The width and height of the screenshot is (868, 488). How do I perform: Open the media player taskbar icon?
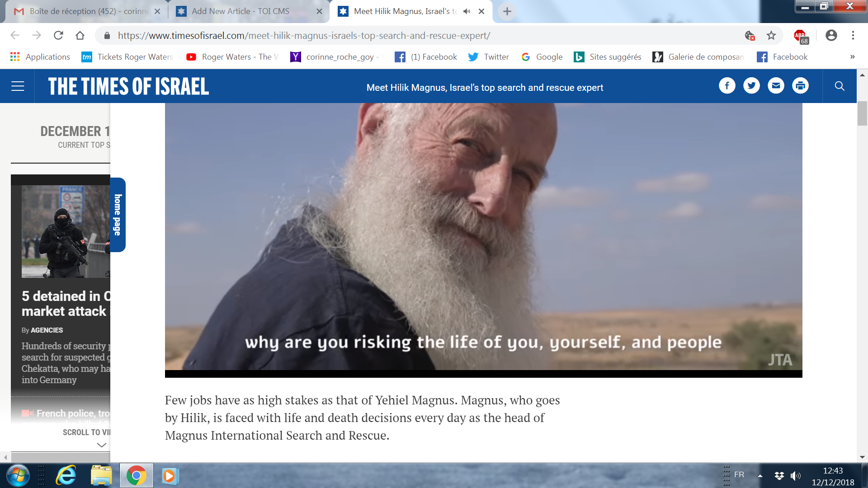170,476
